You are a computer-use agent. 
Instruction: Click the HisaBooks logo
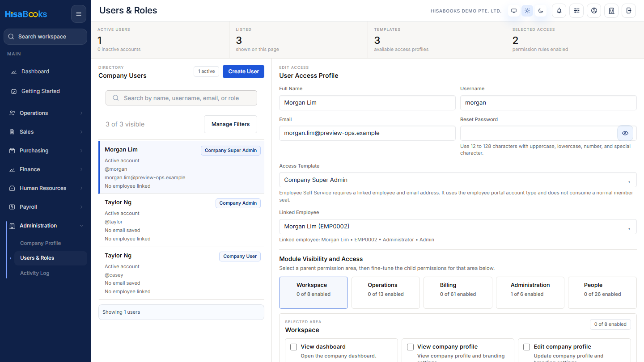pos(26,14)
